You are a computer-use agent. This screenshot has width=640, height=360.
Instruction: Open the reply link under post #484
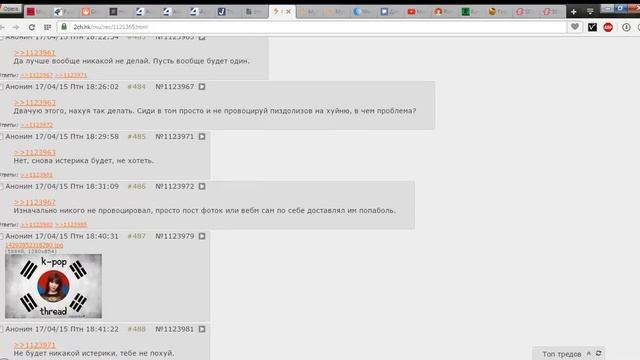(x=37, y=125)
